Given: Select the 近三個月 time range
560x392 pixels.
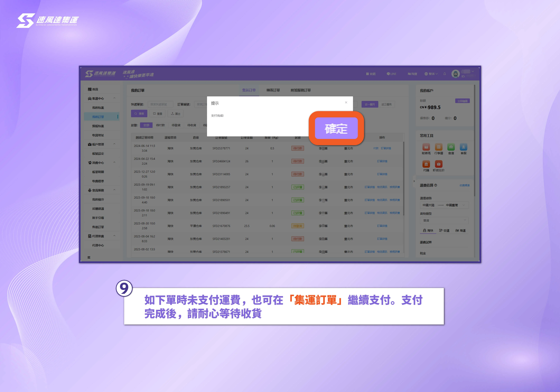Looking at the screenshot, I should pos(387,104).
